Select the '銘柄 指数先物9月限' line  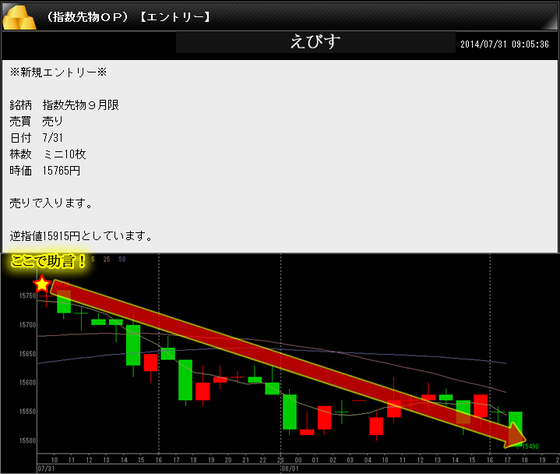(64, 105)
